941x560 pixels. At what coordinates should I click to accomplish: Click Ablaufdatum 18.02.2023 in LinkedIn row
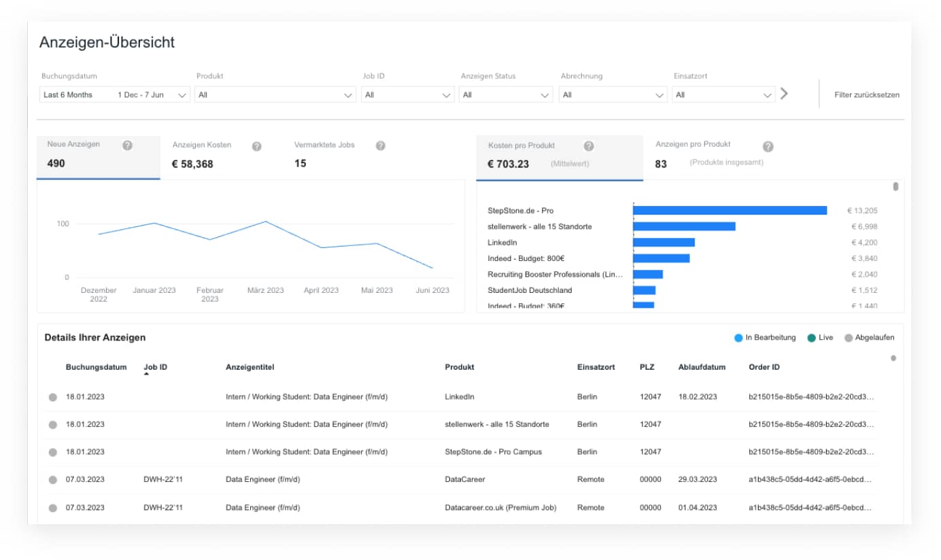pyautogui.click(x=698, y=397)
